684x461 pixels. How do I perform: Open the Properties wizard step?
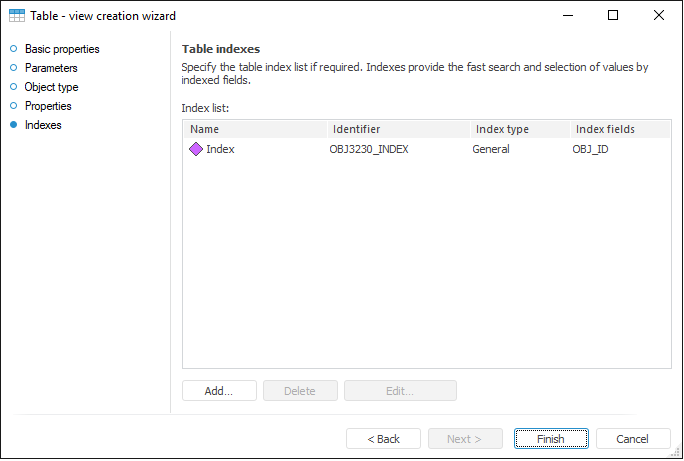coord(48,106)
